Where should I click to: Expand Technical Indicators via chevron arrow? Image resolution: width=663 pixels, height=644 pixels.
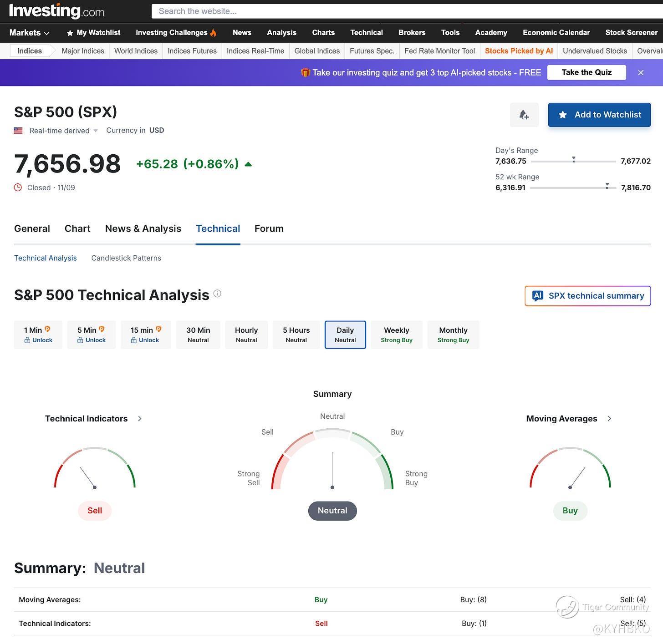click(x=140, y=419)
